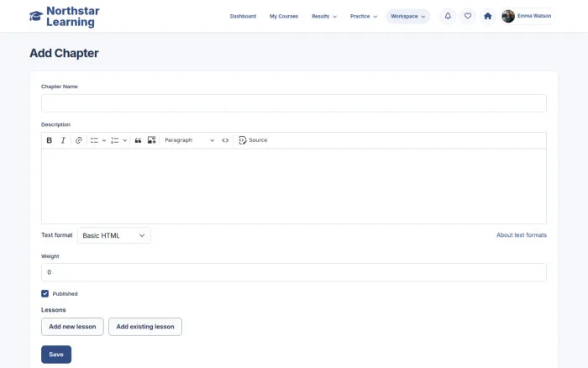
Task: Save the chapter
Action: click(x=56, y=355)
